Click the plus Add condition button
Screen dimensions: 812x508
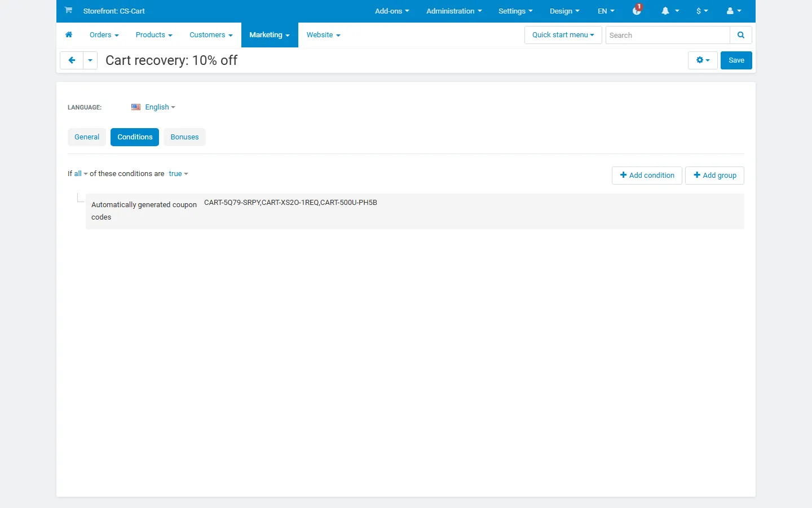point(647,176)
